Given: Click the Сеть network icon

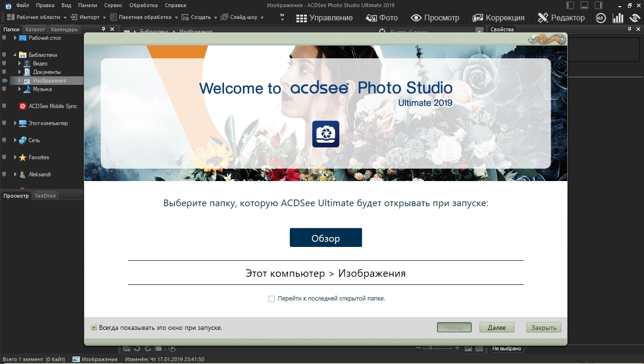Looking at the screenshot, I should [23, 140].
